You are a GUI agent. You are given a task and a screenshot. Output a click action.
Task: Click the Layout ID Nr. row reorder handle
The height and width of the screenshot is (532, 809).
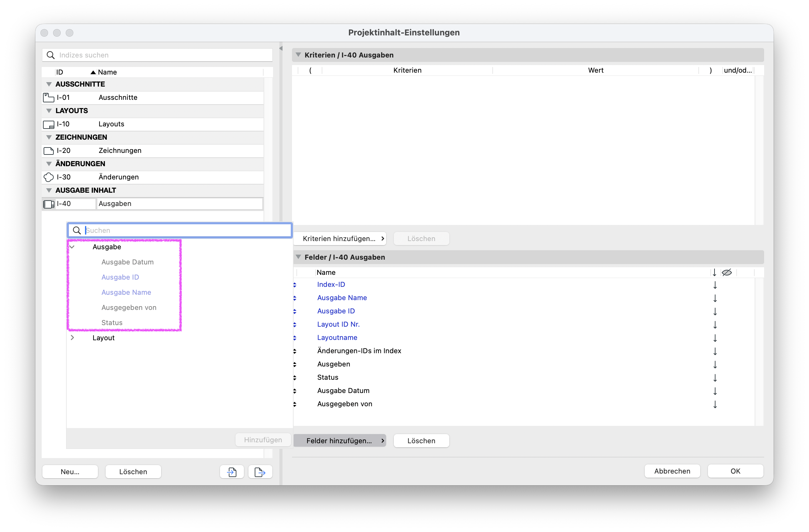295,324
